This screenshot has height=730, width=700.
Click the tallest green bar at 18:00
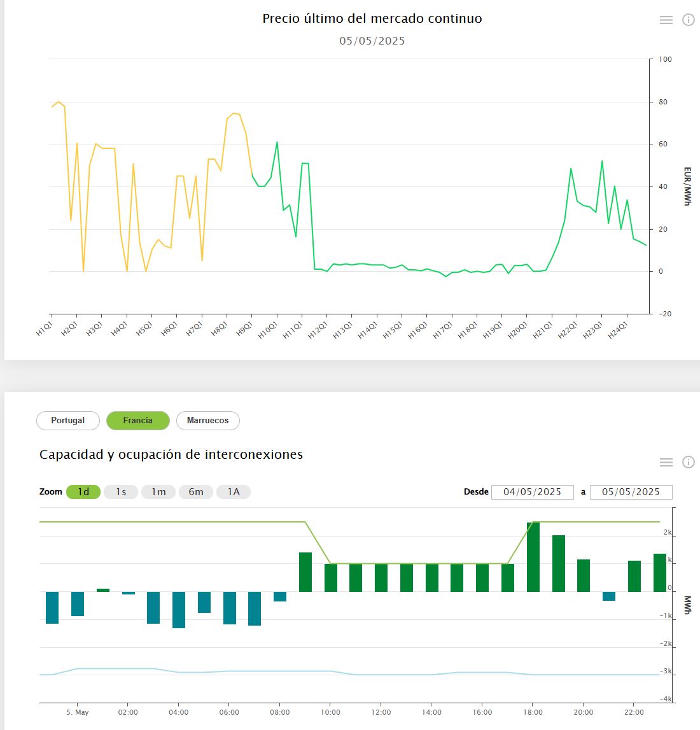coord(533,557)
